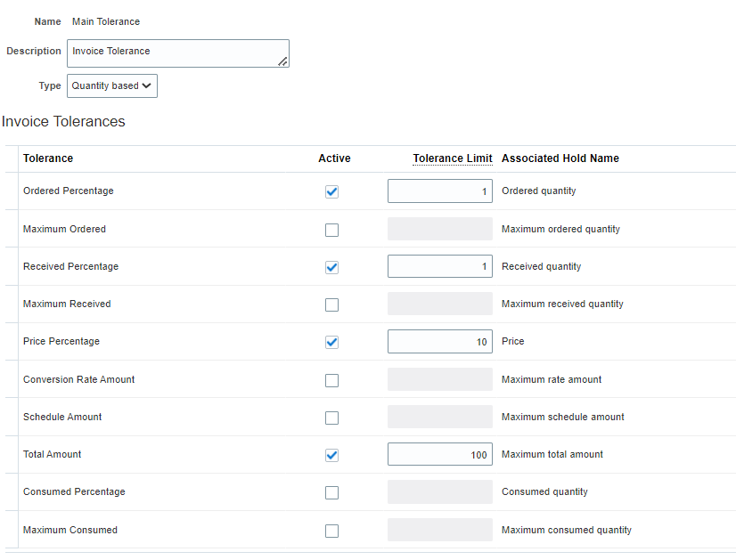Click the disabled Consumed Percentage limit field

pyautogui.click(x=440, y=491)
